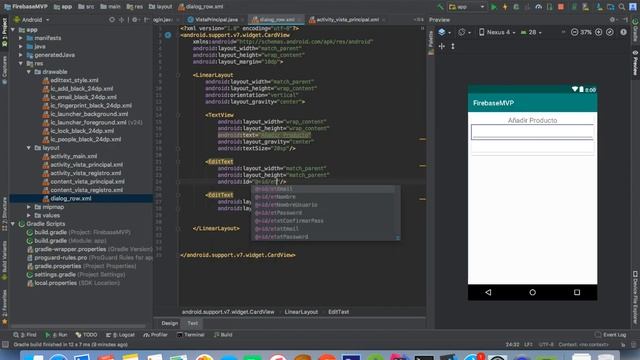Click android.support.v7.widget.CardView breadcrumb
Image resolution: width=640 pixels, height=360 pixels.
[x=228, y=312]
